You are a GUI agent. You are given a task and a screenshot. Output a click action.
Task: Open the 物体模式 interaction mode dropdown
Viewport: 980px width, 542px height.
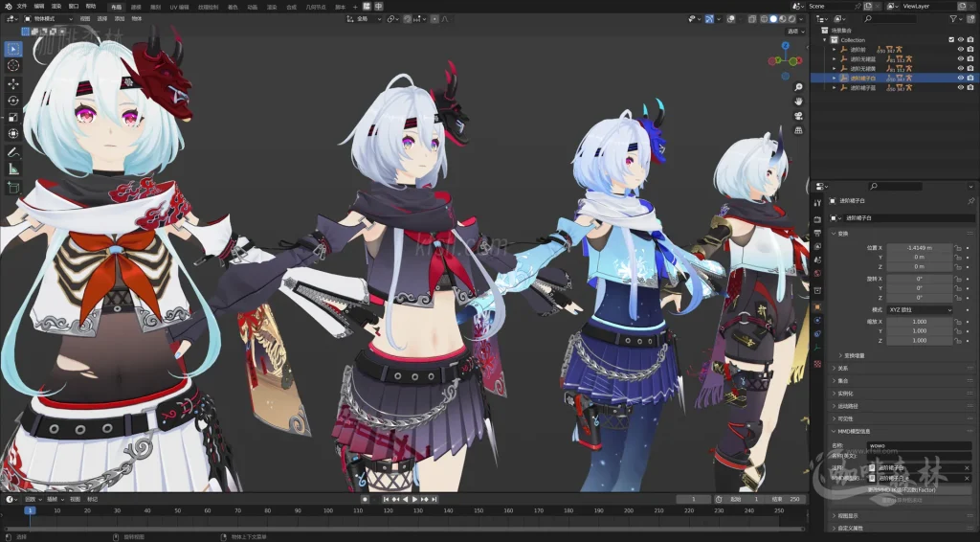tap(49, 19)
